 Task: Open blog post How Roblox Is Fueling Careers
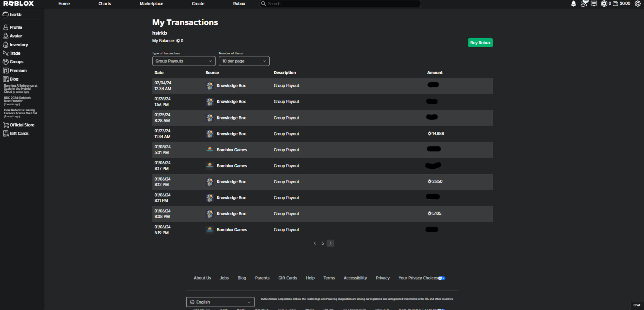(21, 113)
